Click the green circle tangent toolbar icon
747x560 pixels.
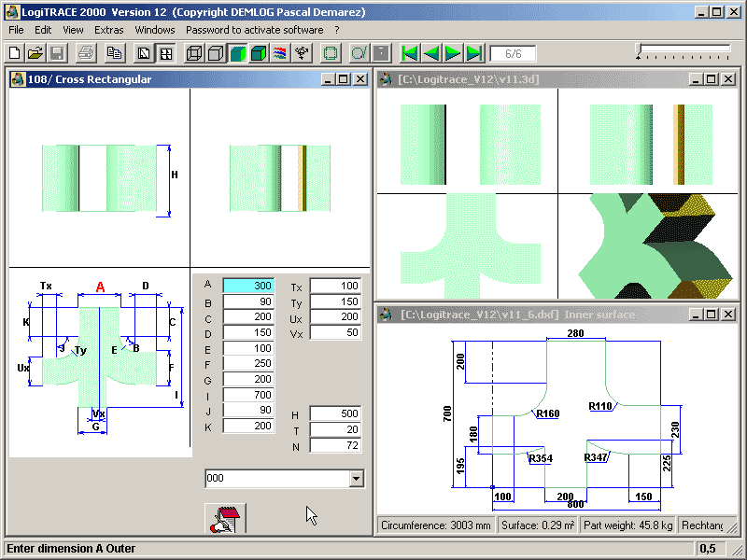359,53
